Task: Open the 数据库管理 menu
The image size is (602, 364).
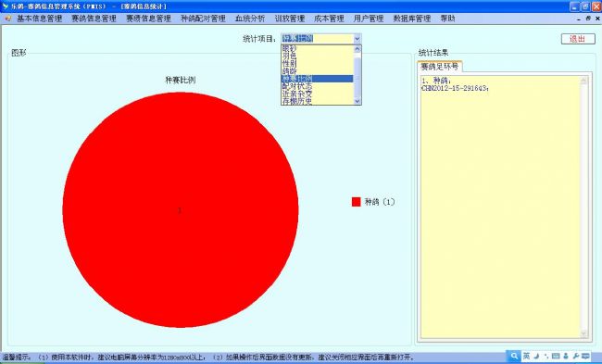Action: pyautogui.click(x=411, y=19)
